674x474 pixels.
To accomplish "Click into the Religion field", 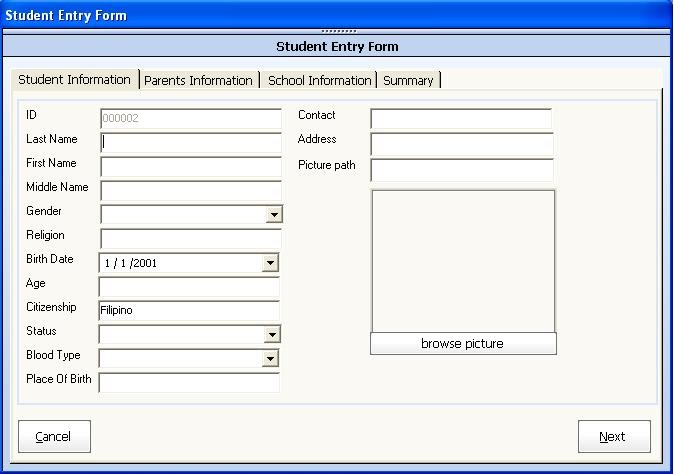I will [x=191, y=239].
